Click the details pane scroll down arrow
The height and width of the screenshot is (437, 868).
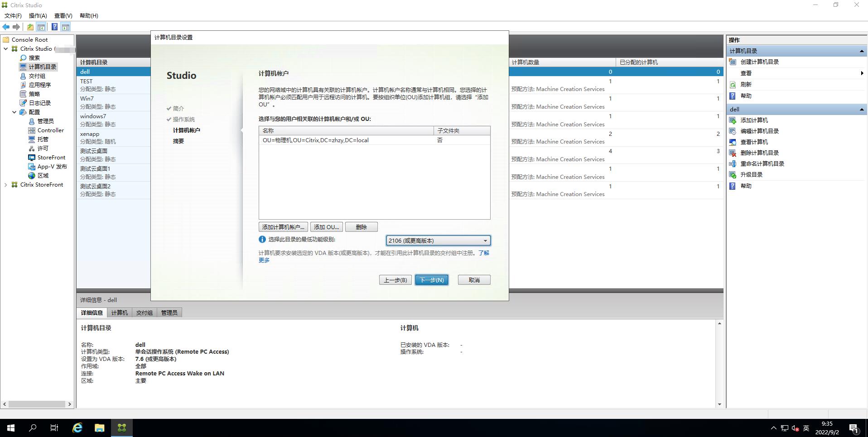[719, 404]
